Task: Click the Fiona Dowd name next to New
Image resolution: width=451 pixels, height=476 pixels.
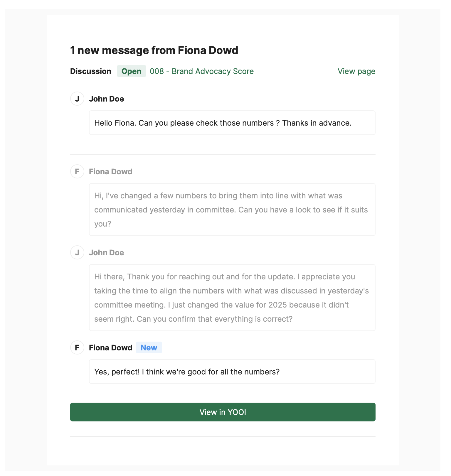Action: (110, 348)
